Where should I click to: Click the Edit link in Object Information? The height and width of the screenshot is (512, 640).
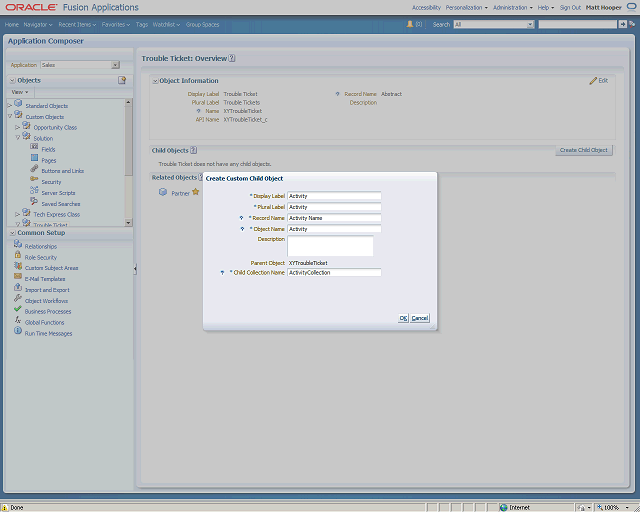point(599,81)
